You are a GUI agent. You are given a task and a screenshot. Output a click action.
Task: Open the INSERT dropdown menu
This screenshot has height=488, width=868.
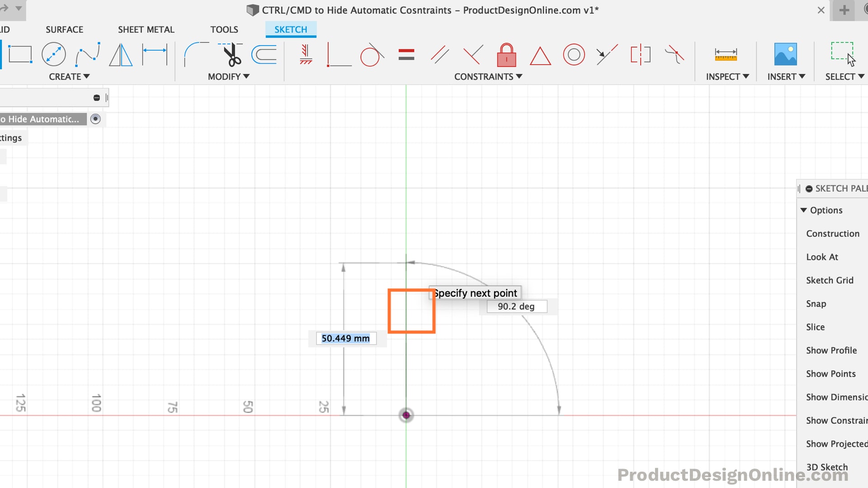tap(786, 77)
